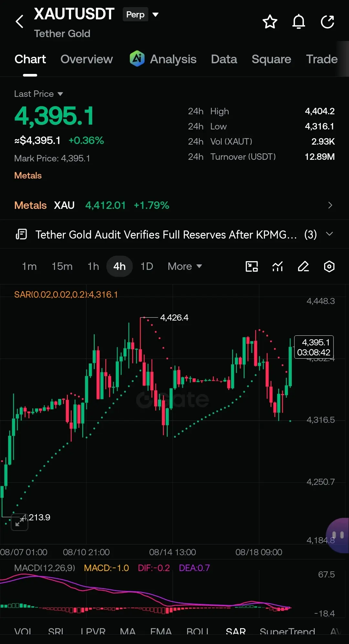Tap the MACD(12,26,9) indicator label
The image size is (349, 644).
click(45, 568)
